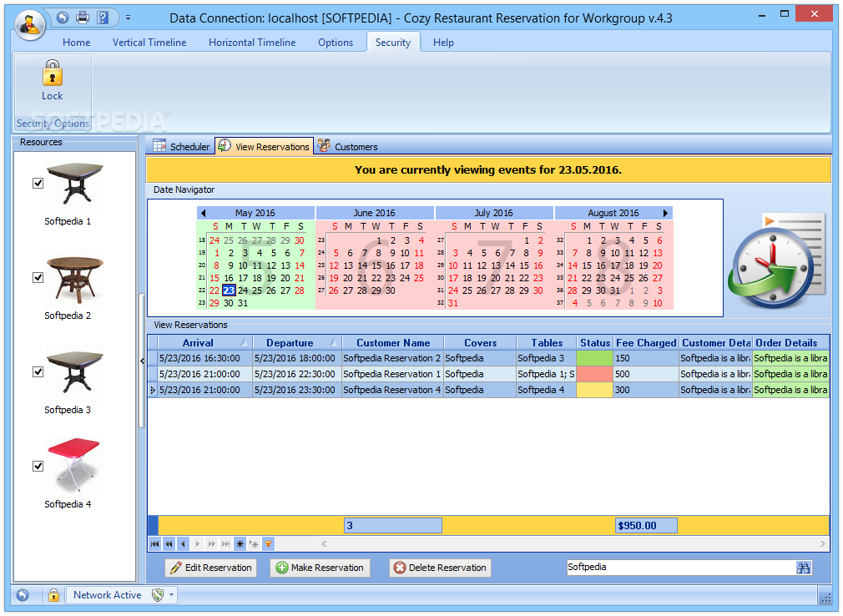Go to previous month in Date Navigator
The width and height of the screenshot is (843, 616).
[203, 213]
